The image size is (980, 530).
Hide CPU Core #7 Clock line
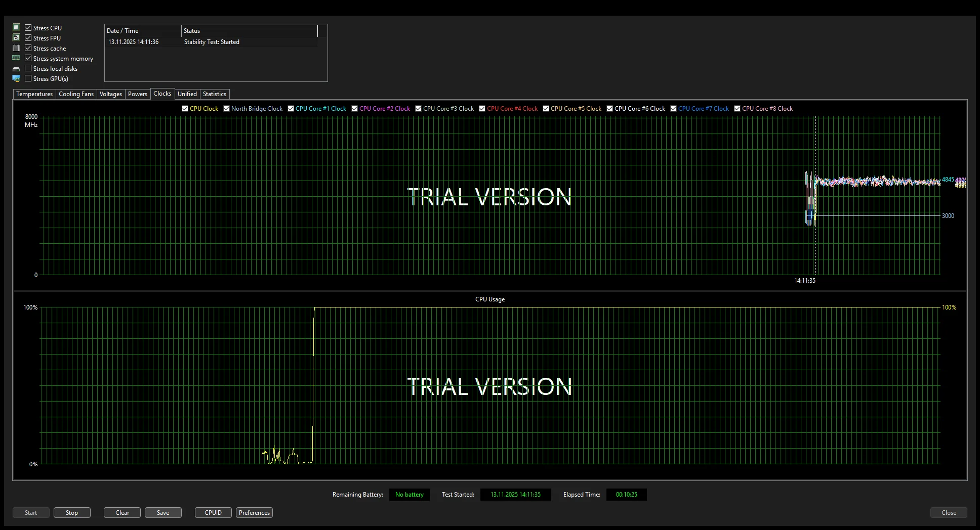pyautogui.click(x=674, y=109)
